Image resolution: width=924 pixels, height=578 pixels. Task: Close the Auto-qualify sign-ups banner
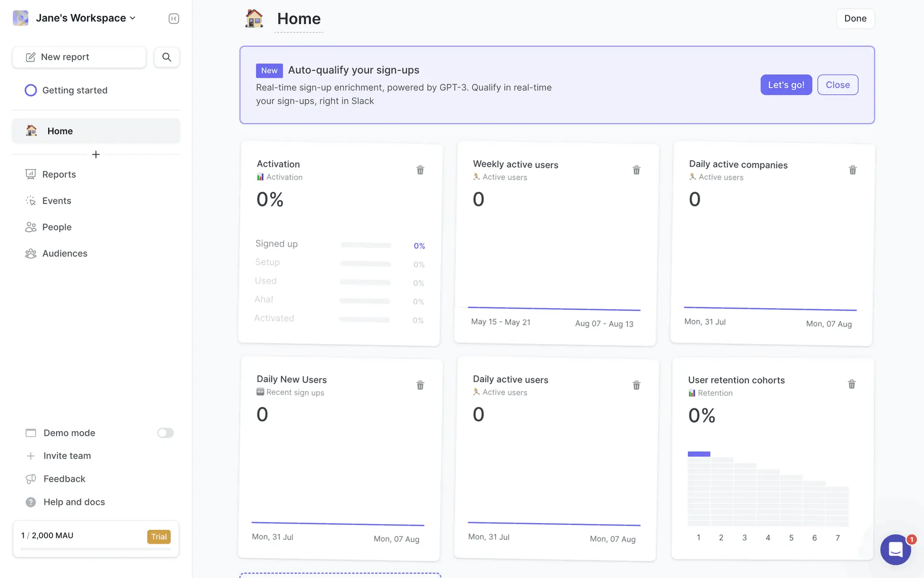pyautogui.click(x=837, y=85)
